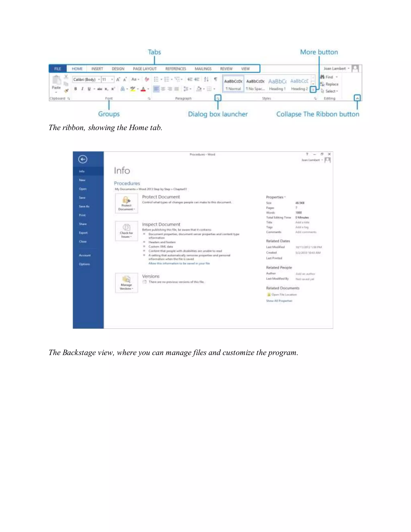Click Align Left icon
This screenshot has width=411, height=532.
point(156,89)
